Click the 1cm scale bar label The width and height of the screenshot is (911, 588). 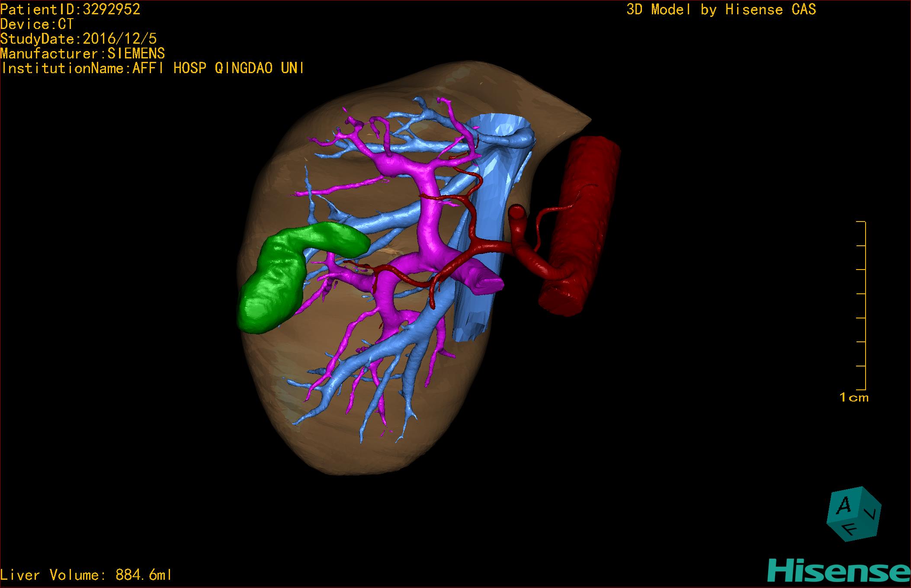tap(854, 398)
